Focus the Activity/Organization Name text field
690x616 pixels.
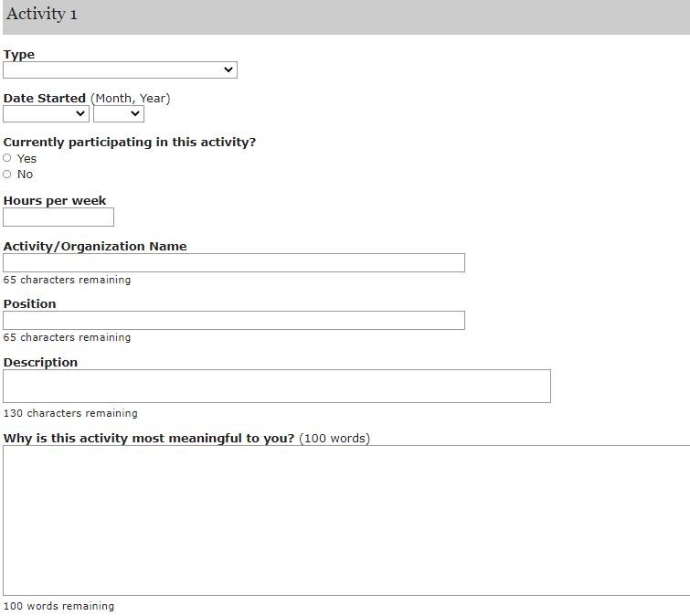pyautogui.click(x=234, y=263)
